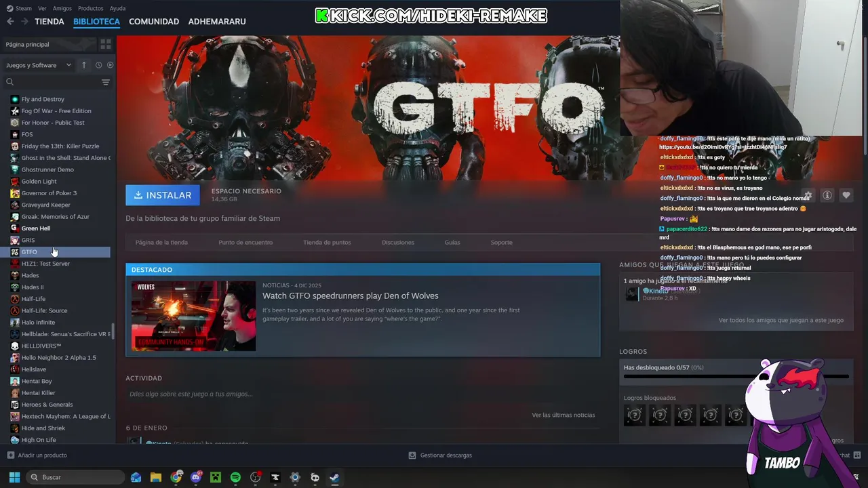This screenshot has width=868, height=488.
Task: Go forward with the right arrow
Action: pos(24,22)
